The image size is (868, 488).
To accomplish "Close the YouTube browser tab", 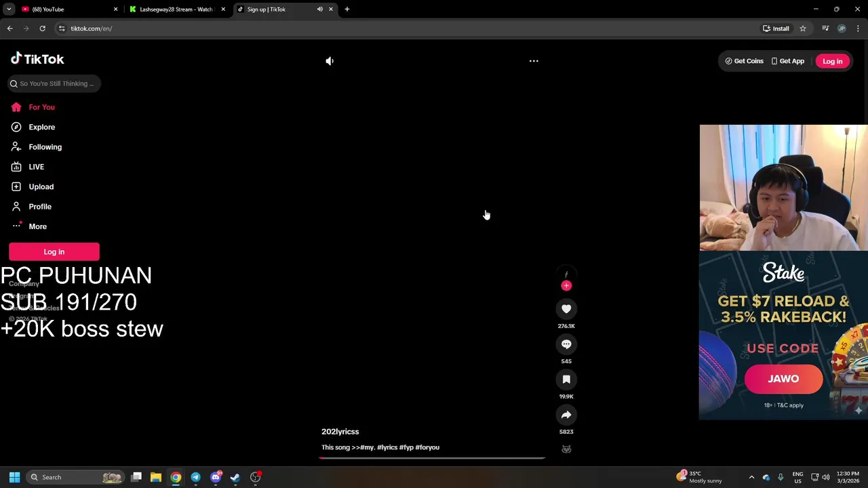I will [x=115, y=9].
